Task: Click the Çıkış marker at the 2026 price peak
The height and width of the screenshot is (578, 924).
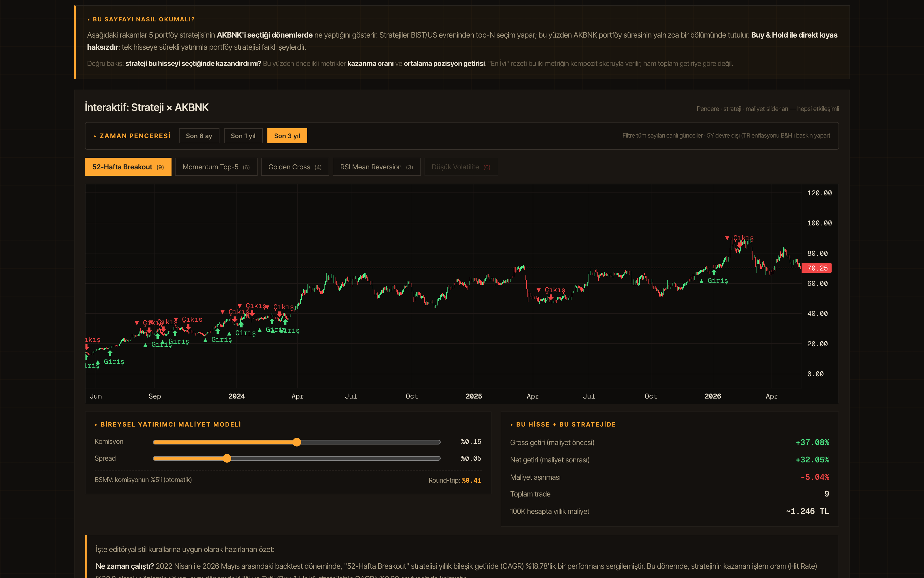Action: pyautogui.click(x=739, y=245)
